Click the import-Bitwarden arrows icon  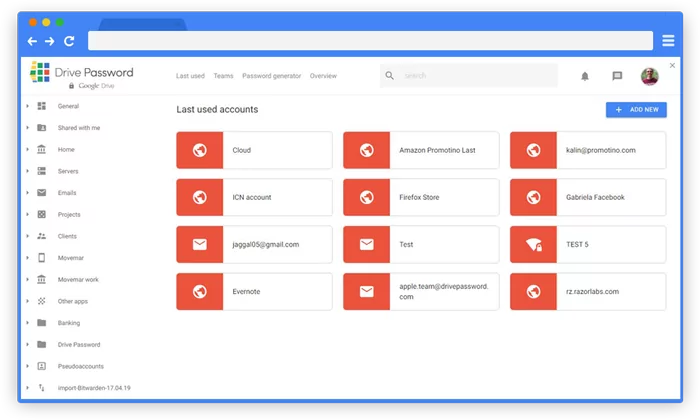click(x=42, y=388)
